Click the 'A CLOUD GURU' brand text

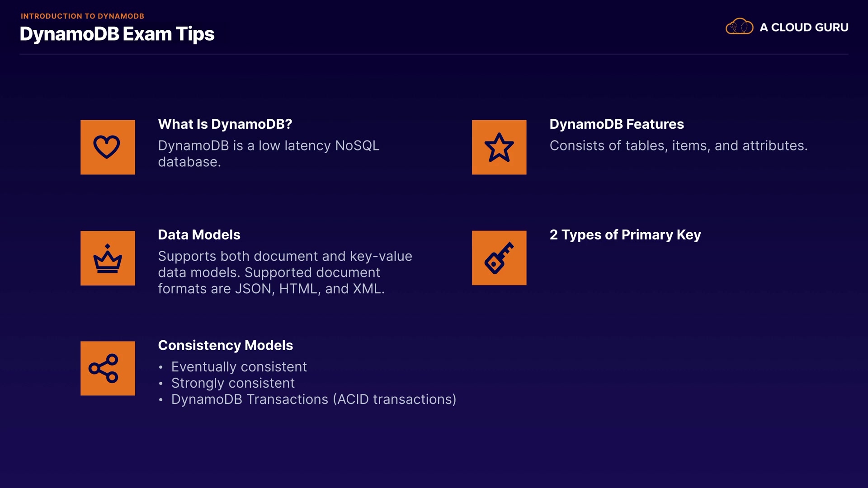tap(804, 28)
